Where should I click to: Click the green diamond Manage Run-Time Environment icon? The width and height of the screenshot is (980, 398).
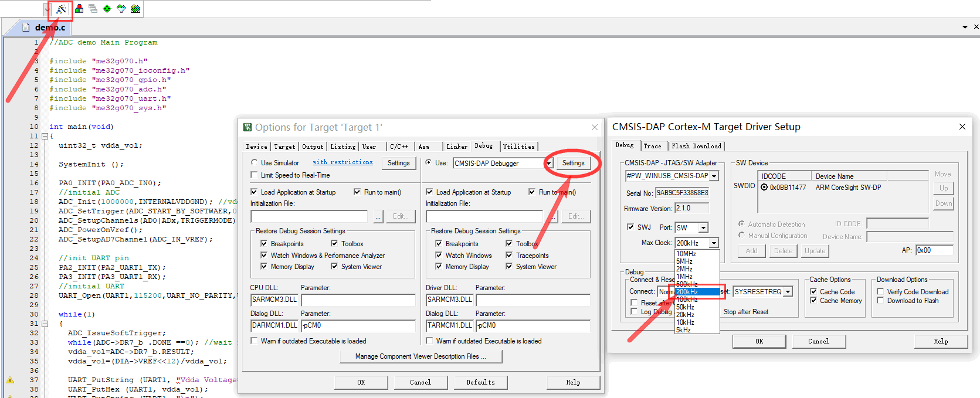107,9
